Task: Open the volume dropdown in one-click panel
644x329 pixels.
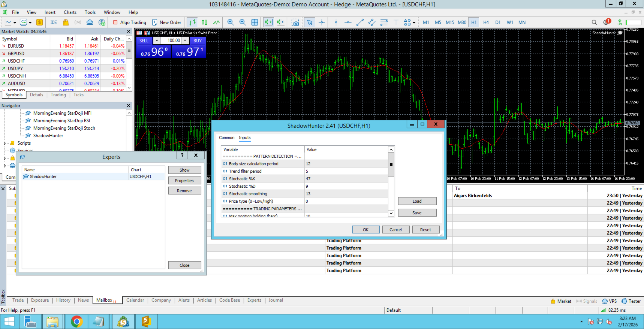Action: (x=157, y=40)
